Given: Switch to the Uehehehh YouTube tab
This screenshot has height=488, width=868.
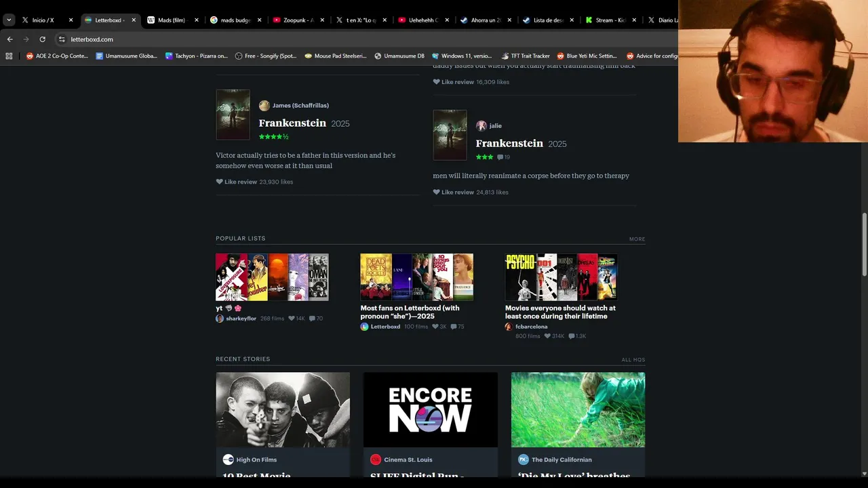Looking at the screenshot, I should click(424, 20).
